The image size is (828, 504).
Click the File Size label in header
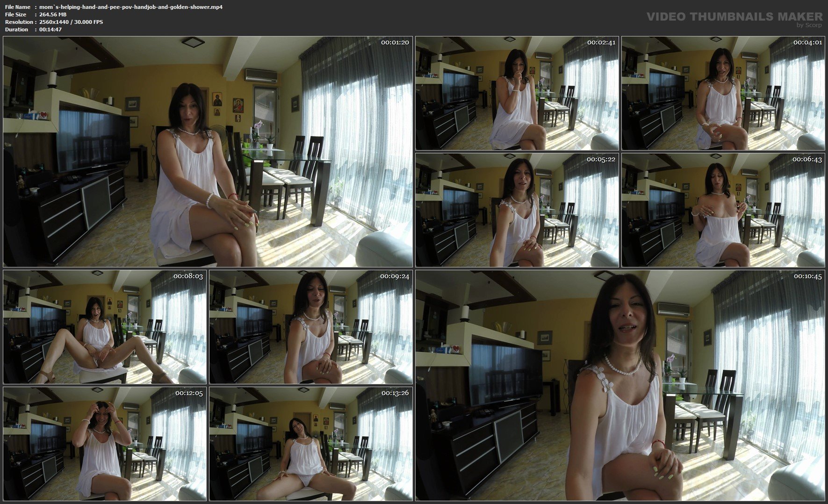coord(16,14)
